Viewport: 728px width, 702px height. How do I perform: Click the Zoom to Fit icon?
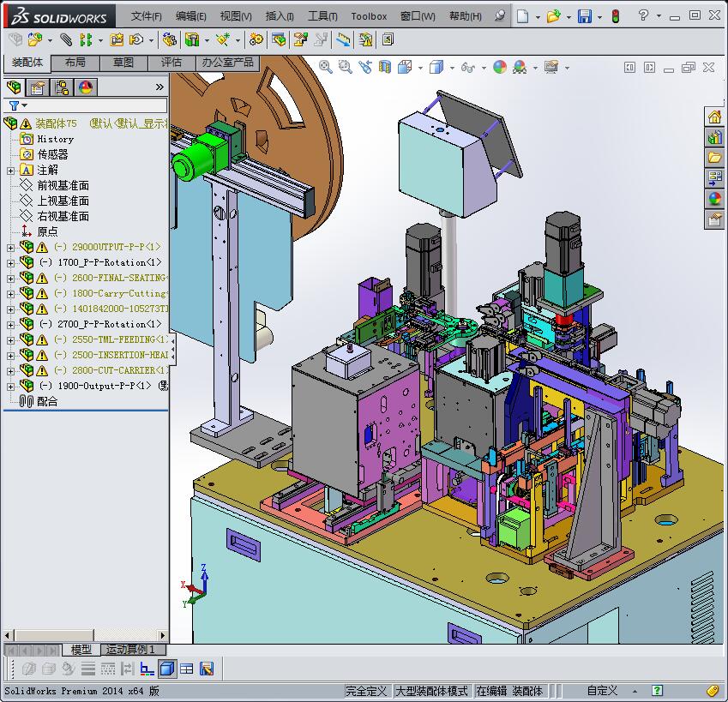click(x=326, y=67)
